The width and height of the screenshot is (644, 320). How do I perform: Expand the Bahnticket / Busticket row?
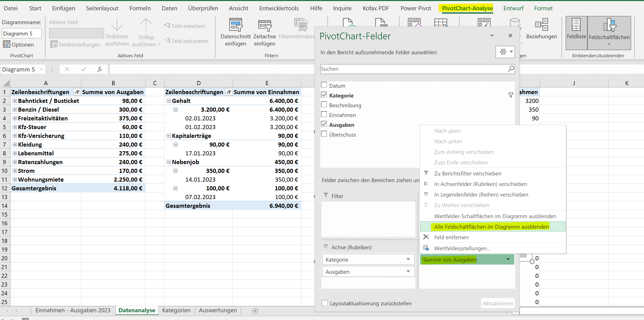pyautogui.click(x=15, y=101)
